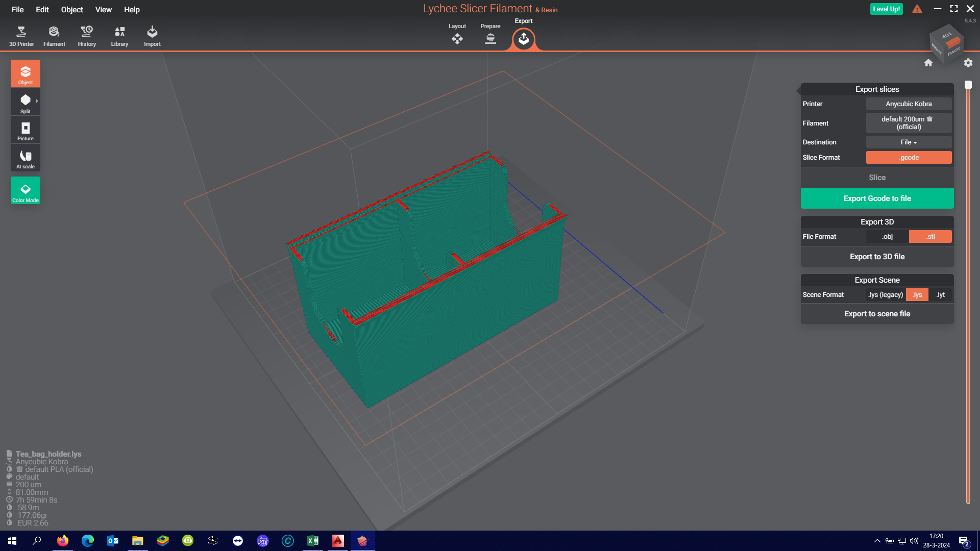Click Export to scene file
The width and height of the screenshot is (980, 551).
pos(877,314)
